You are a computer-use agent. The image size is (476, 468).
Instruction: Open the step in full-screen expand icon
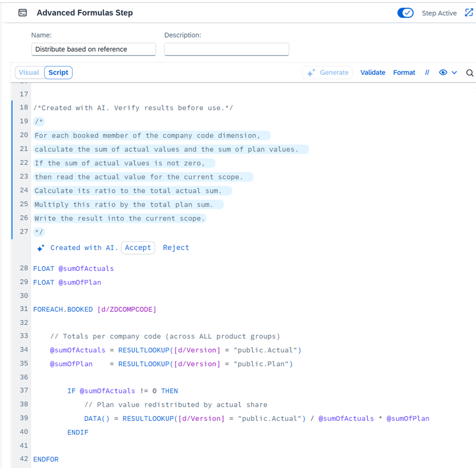[469, 13]
